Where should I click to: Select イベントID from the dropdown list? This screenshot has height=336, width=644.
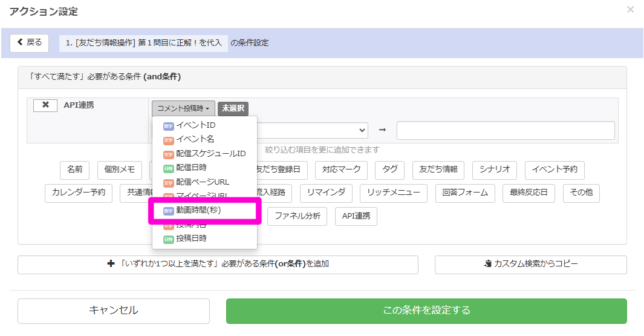tap(204, 125)
